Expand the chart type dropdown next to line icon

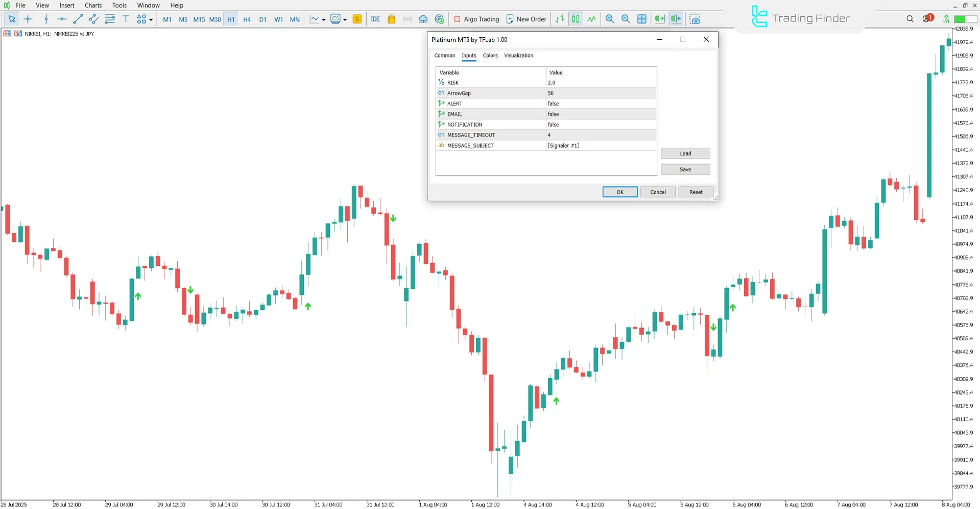click(x=324, y=19)
